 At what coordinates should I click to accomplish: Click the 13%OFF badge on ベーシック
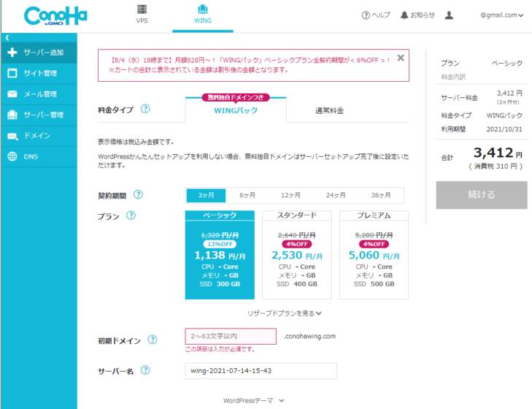pos(220,244)
